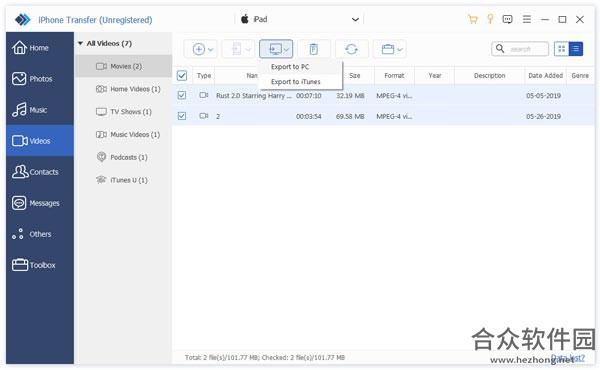
Task: Sort by the Description column header
Action: coord(489,75)
